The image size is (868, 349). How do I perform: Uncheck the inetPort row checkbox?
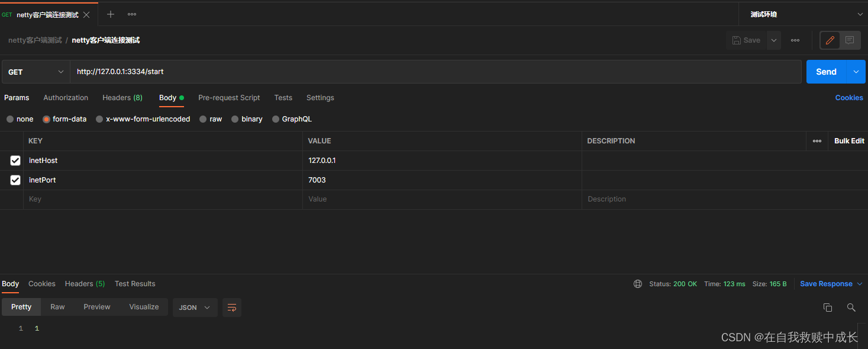(x=15, y=180)
